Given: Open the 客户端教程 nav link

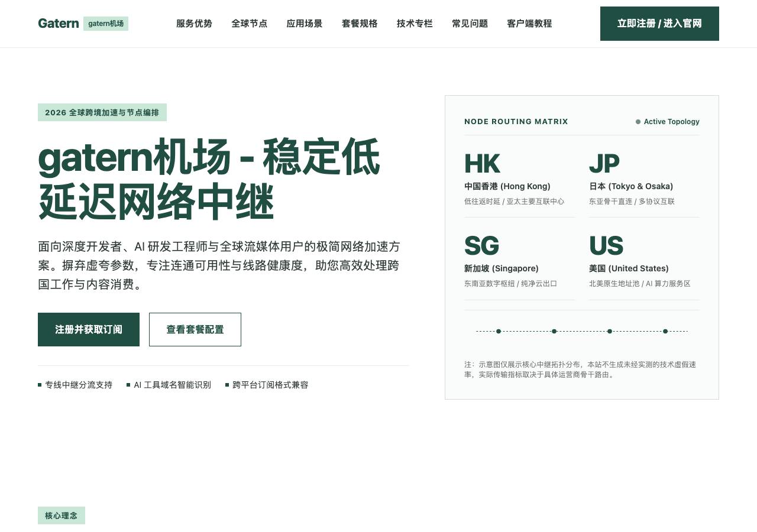Looking at the screenshot, I should pyautogui.click(x=529, y=24).
